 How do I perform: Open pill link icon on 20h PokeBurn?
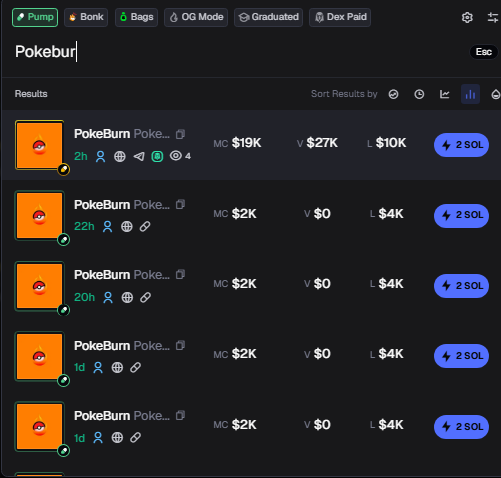click(145, 297)
